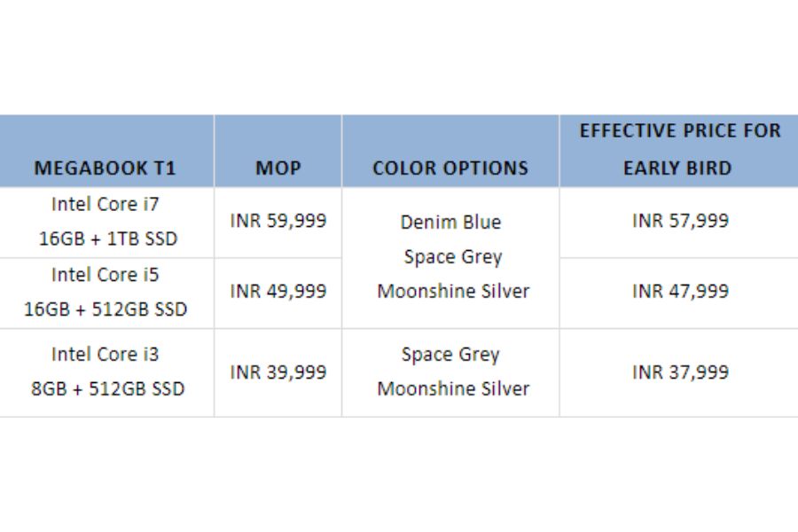Select the 16GB + 1TB SSD text
This screenshot has width=798, height=532.
pyautogui.click(x=107, y=239)
